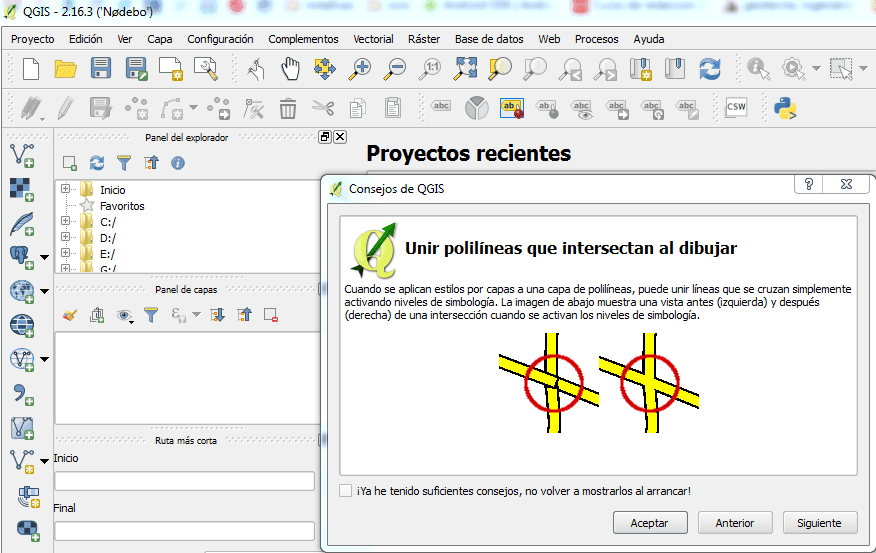Viewport: 876px width, 553px height.
Task: Select the Favoritos tree item
Action: click(x=122, y=206)
